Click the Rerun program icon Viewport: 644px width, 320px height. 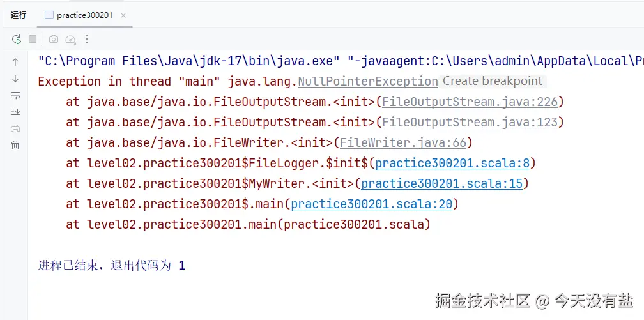pos(17,39)
